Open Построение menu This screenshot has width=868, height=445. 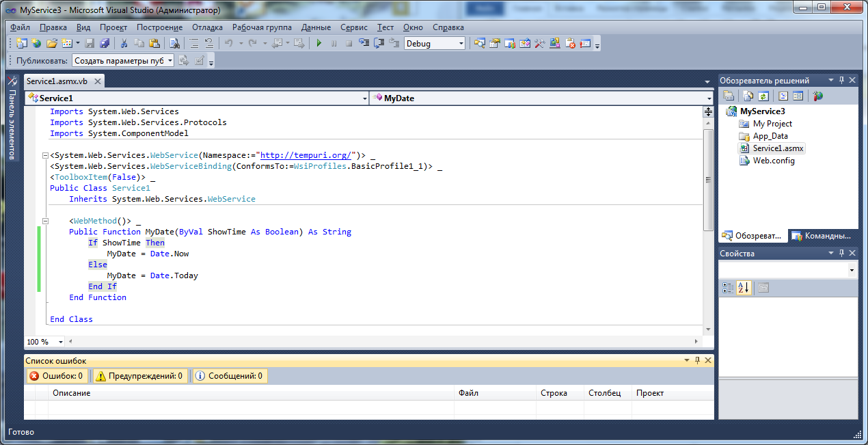(x=159, y=27)
